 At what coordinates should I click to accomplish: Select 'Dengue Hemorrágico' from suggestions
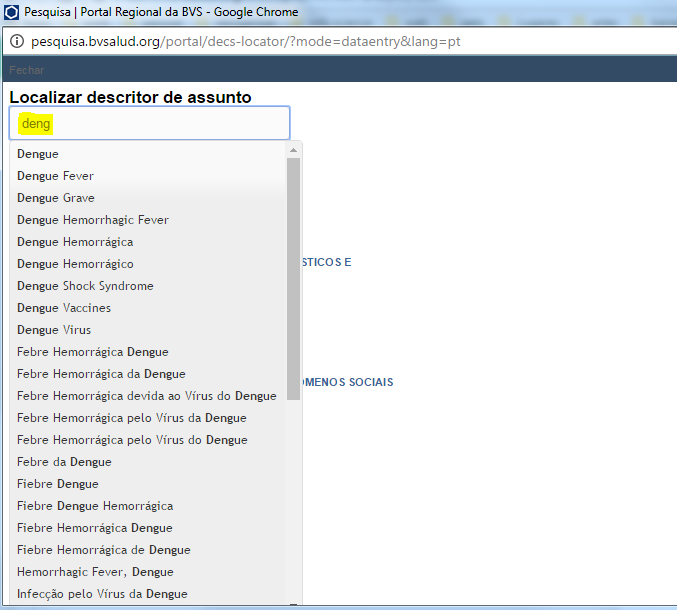tap(148, 264)
